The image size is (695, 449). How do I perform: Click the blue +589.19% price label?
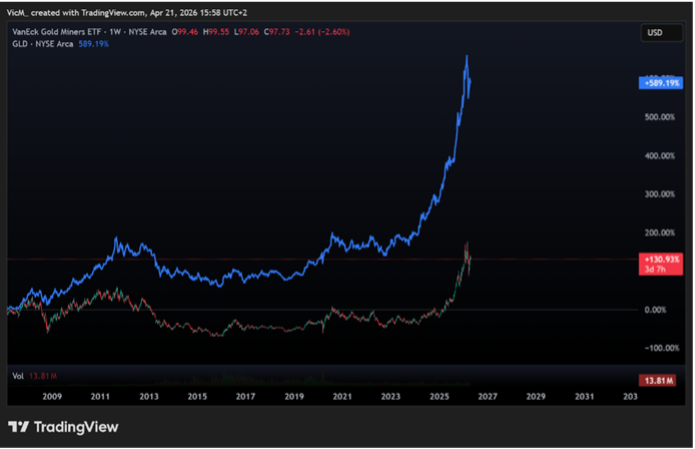(x=659, y=83)
